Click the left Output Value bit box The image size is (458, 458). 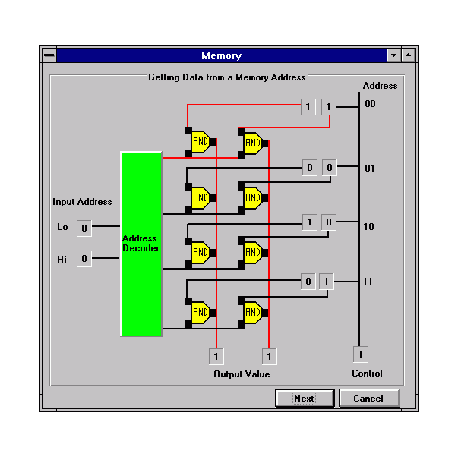[216, 356]
